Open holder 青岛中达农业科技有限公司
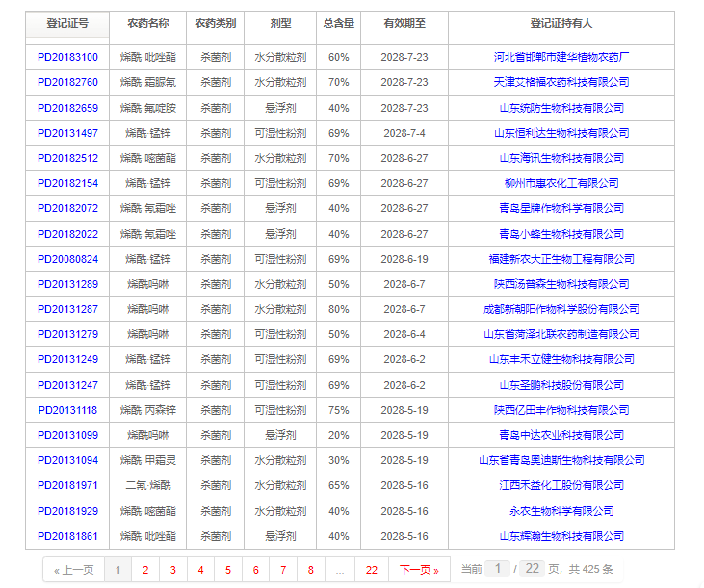Image resolution: width=704 pixels, height=588 pixels. [x=561, y=436]
